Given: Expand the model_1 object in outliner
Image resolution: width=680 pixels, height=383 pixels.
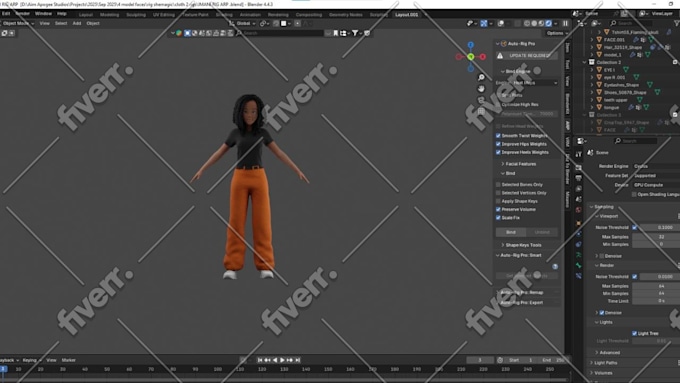Looking at the screenshot, I should click(x=592, y=55).
